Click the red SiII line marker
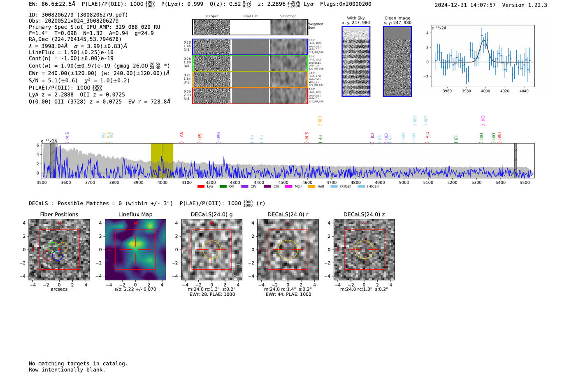The height and width of the screenshot is (392, 576). pos(200,138)
